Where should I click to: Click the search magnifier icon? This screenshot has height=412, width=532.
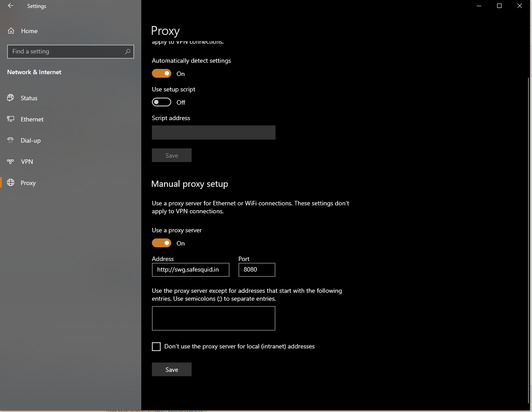[128, 52]
